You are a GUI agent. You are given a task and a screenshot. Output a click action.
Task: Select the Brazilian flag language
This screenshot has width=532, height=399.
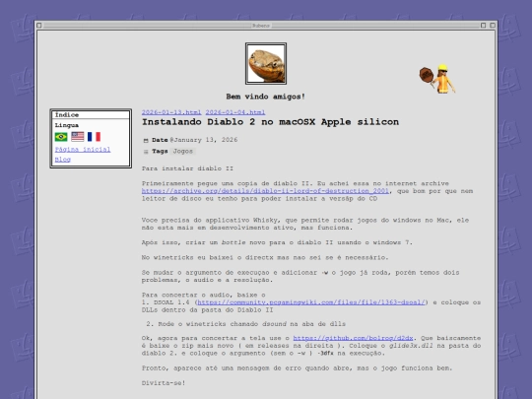click(x=61, y=137)
